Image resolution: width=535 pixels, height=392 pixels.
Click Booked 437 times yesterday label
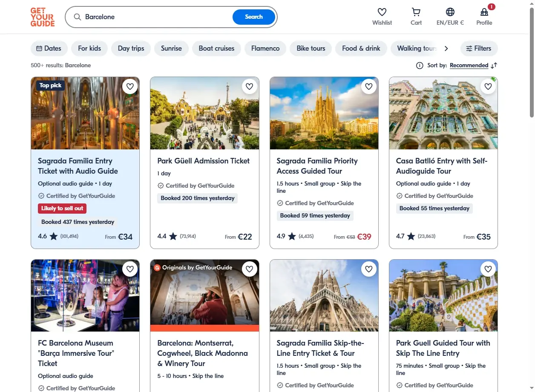click(78, 222)
